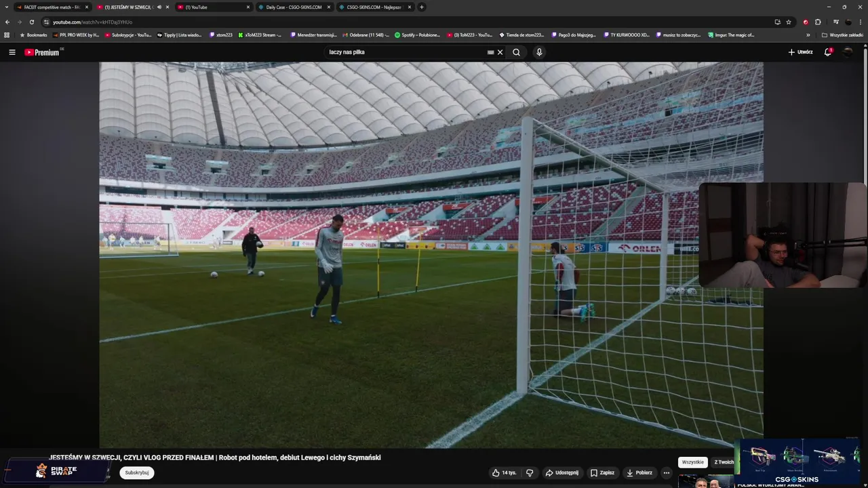Start voice search with the microphone
Viewport: 868px width, 488px height.
click(539, 52)
